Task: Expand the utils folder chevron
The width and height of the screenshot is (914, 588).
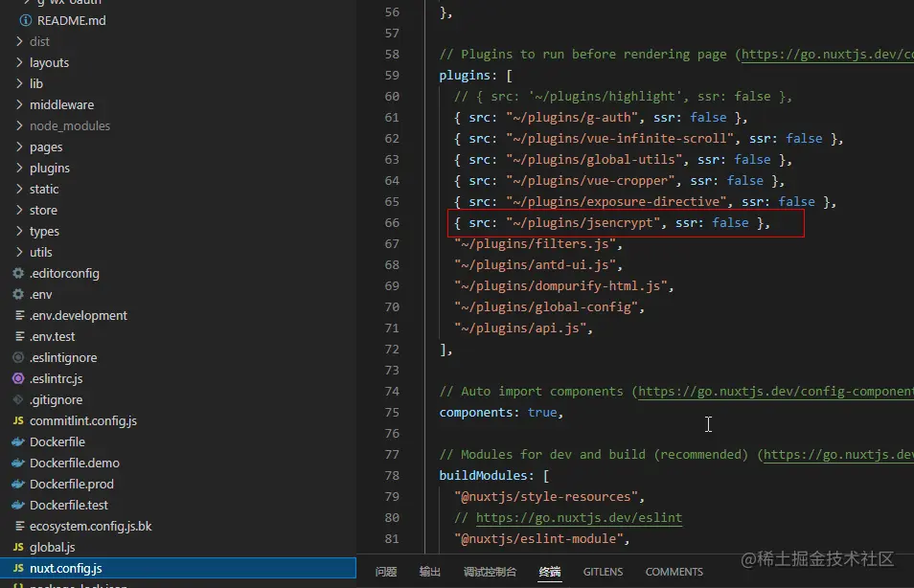Action: click(x=19, y=252)
